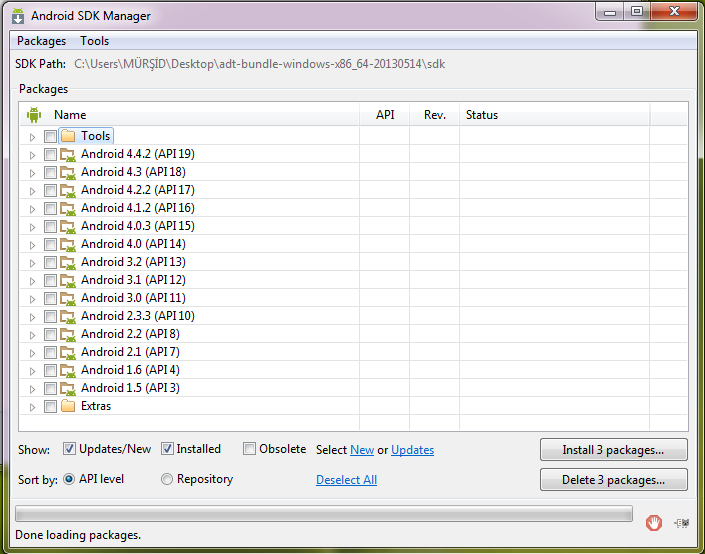Expand the Tools tree node

click(32, 137)
